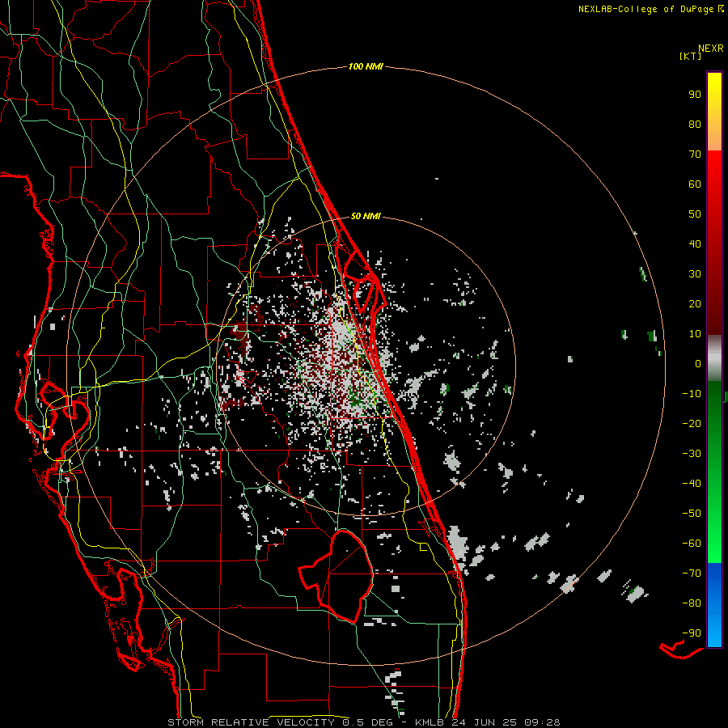Click the -30 scale label

pos(692,454)
